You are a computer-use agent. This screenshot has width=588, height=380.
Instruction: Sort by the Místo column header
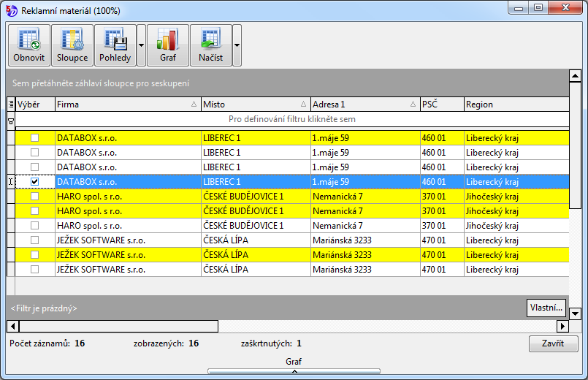(256, 104)
